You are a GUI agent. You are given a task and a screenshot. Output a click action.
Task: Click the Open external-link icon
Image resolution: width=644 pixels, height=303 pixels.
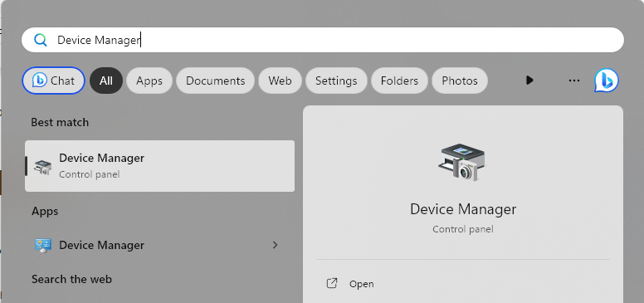pos(331,284)
